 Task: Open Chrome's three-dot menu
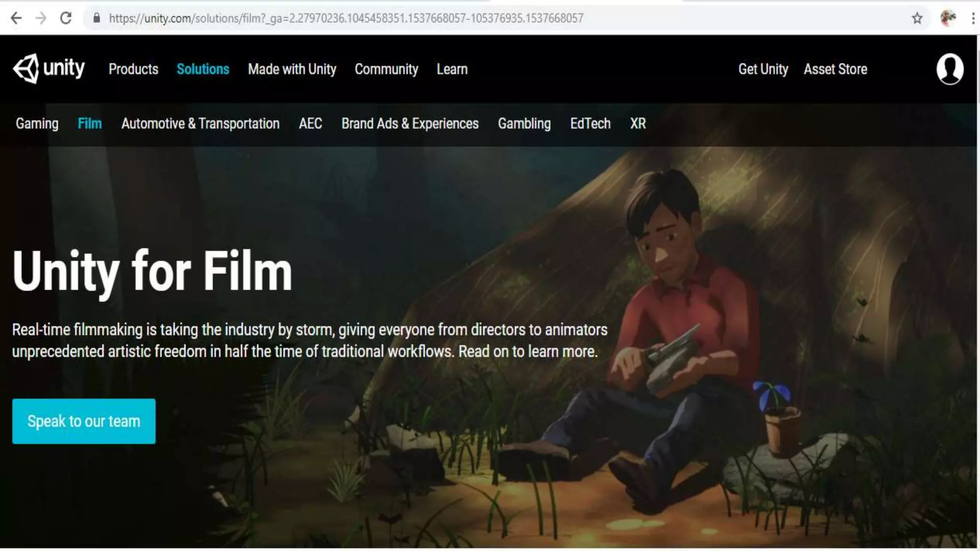[973, 18]
